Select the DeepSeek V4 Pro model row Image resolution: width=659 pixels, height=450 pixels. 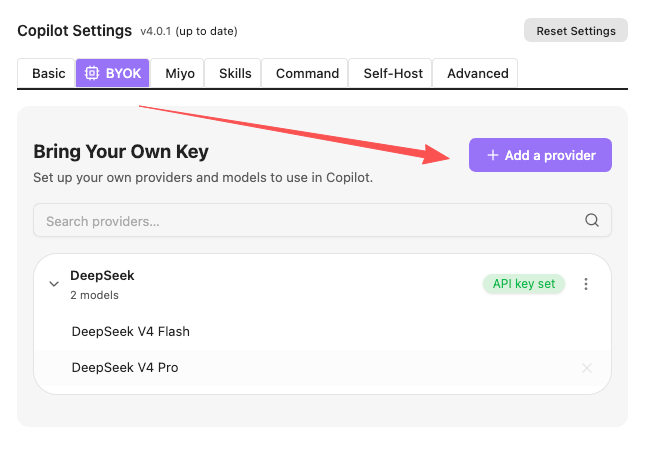point(322,368)
